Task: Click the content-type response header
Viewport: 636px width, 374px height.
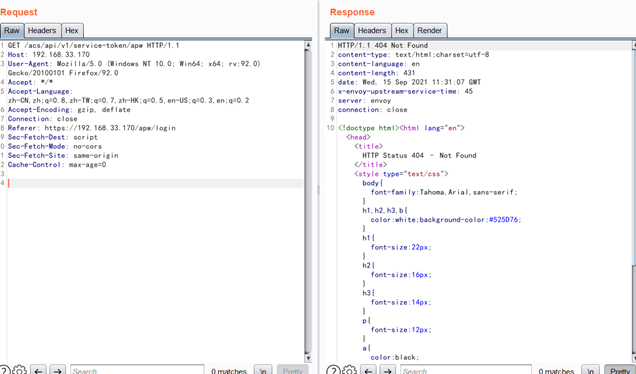Action: (x=413, y=54)
